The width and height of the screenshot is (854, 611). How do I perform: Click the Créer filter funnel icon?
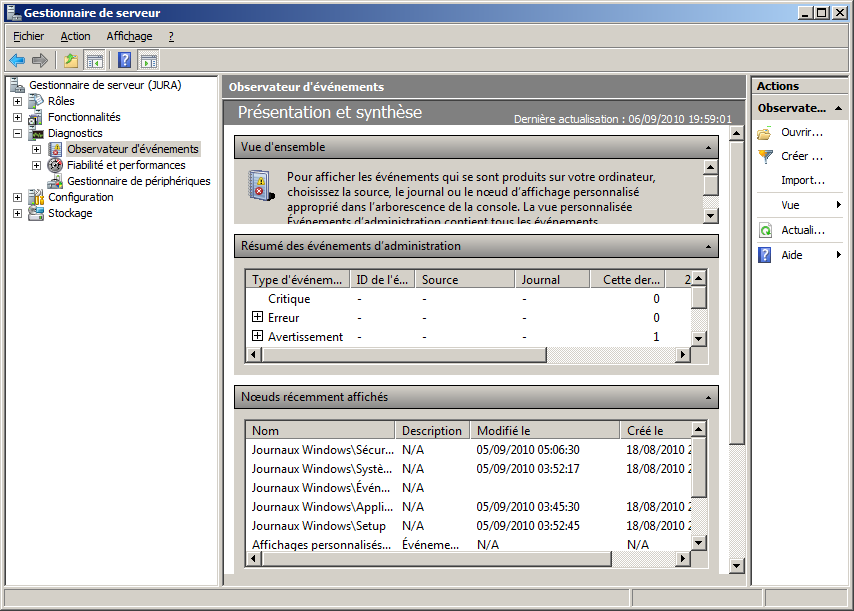pos(765,156)
